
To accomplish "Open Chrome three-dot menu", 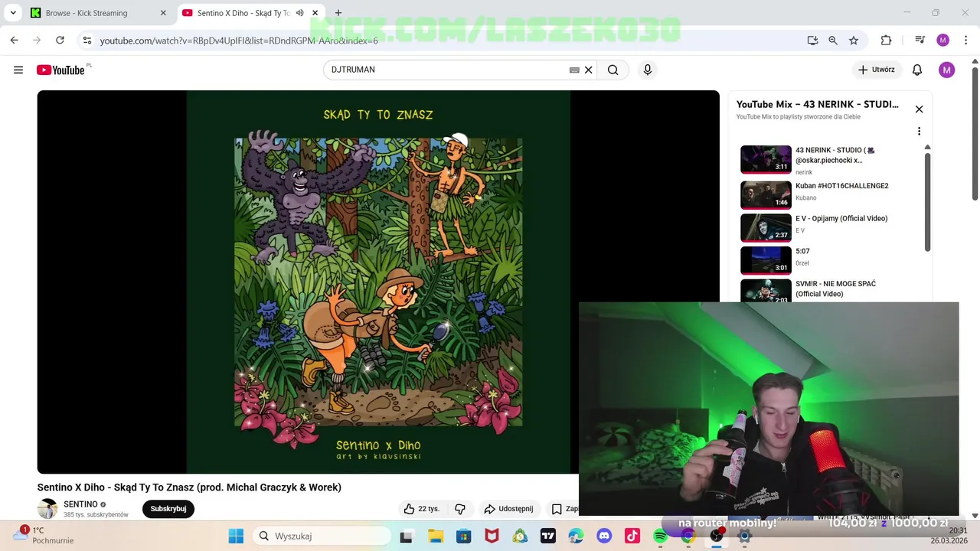I will coord(965,41).
